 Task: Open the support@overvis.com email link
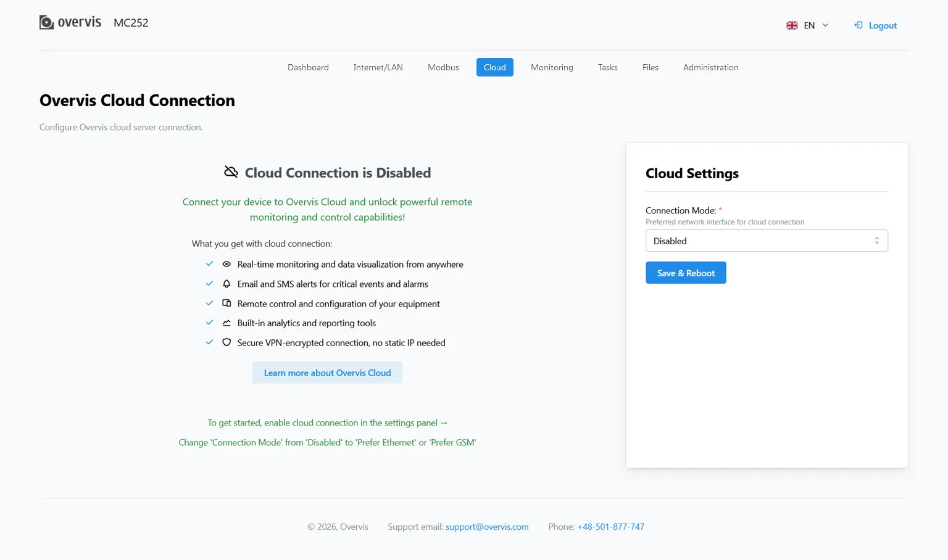pos(487,527)
